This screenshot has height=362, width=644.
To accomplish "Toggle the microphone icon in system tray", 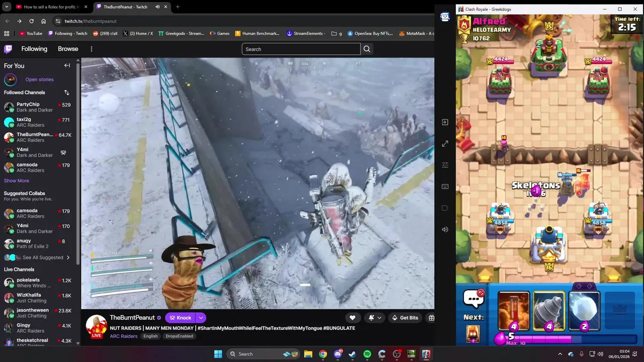I will pos(582,354).
